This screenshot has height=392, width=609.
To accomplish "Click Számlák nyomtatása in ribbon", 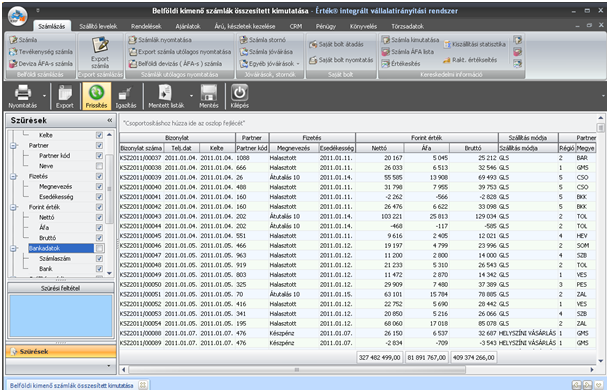I will click(160, 40).
